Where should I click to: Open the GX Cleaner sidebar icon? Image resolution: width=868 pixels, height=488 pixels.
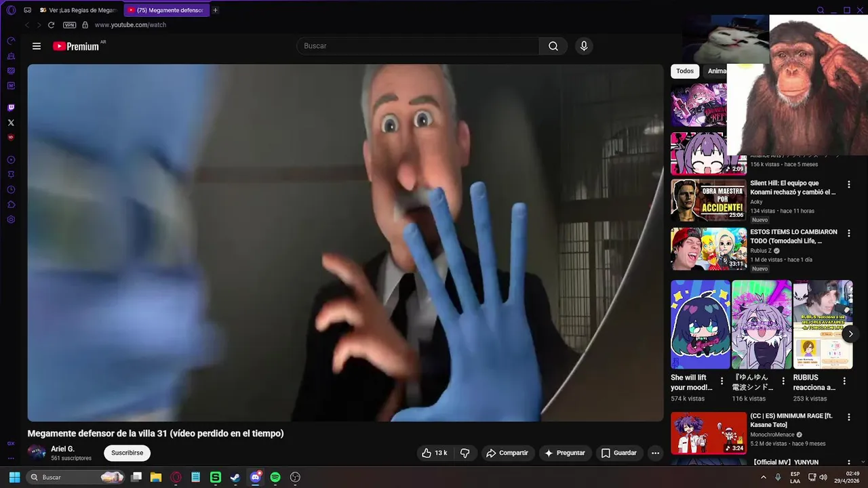point(11,56)
